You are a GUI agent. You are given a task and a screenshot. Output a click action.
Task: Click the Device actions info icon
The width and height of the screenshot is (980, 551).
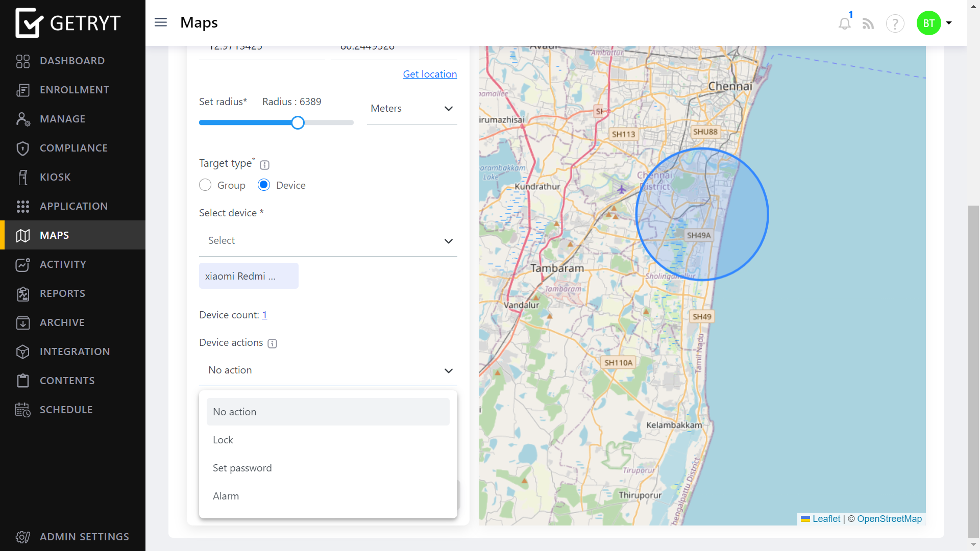tap(273, 343)
